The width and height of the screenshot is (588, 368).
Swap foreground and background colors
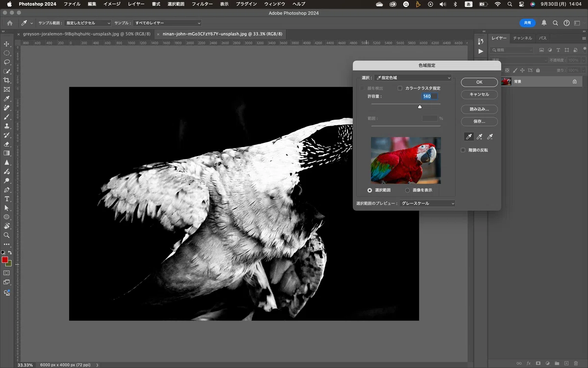click(x=10, y=252)
